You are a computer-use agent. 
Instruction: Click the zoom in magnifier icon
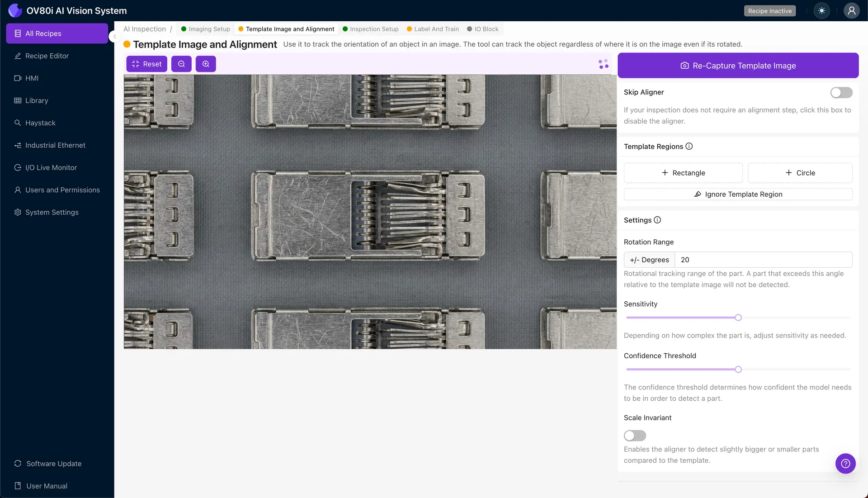[x=206, y=64]
